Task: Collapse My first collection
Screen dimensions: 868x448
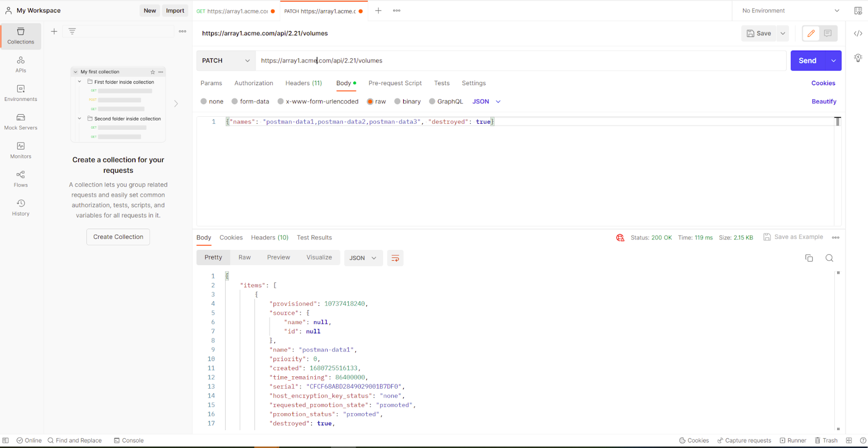Action: coord(75,72)
